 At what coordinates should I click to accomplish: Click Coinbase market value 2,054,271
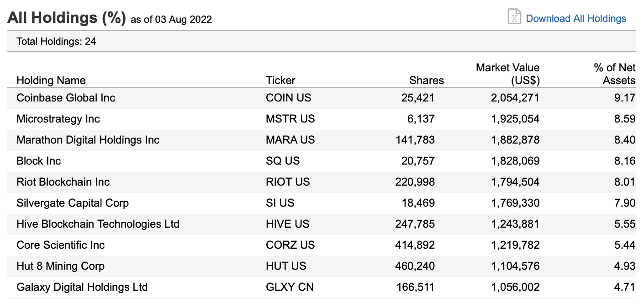coord(515,98)
